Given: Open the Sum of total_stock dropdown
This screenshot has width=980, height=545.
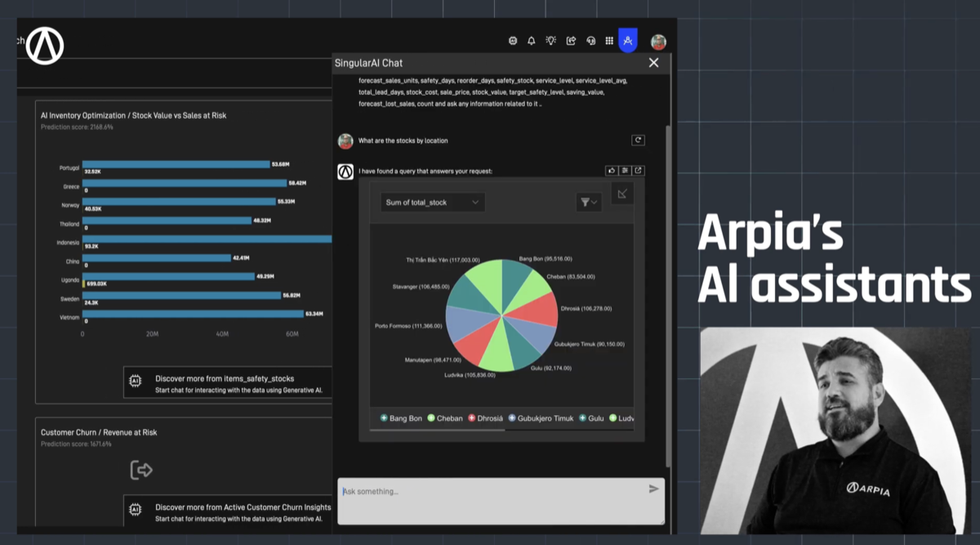Looking at the screenshot, I should click(431, 202).
